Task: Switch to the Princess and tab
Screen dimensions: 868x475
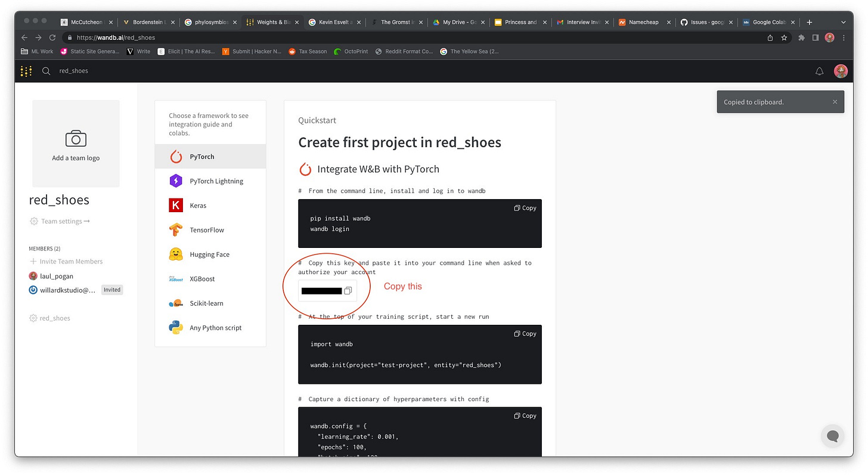Action: click(520, 22)
